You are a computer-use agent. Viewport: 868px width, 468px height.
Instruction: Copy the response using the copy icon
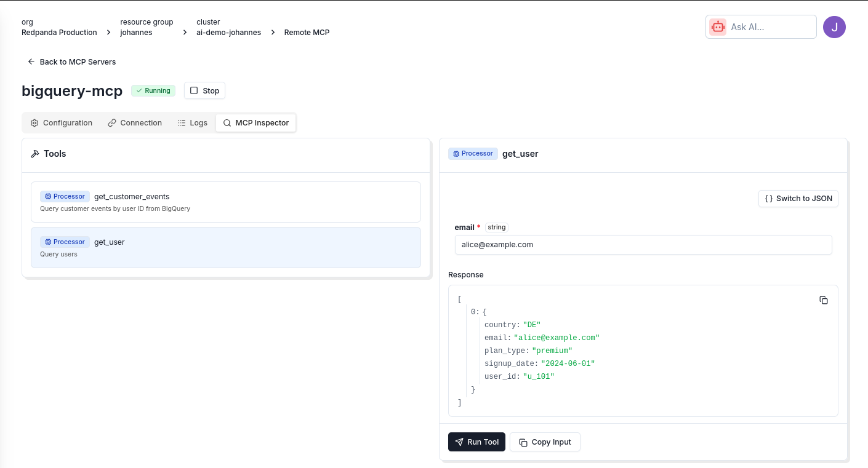point(824,300)
